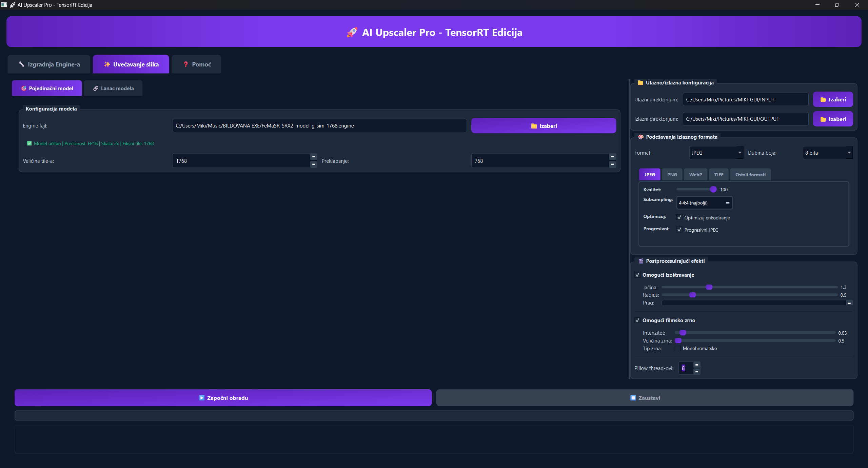Click the green checkmark model status icon

29,143
